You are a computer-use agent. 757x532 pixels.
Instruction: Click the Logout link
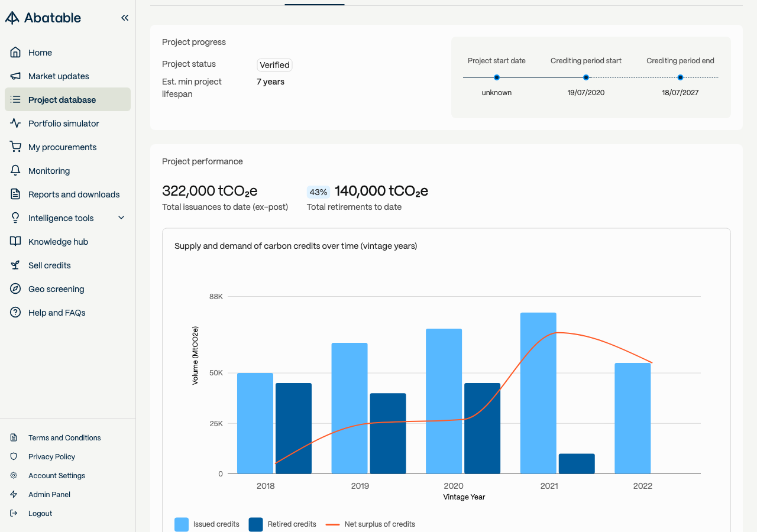[x=40, y=514]
